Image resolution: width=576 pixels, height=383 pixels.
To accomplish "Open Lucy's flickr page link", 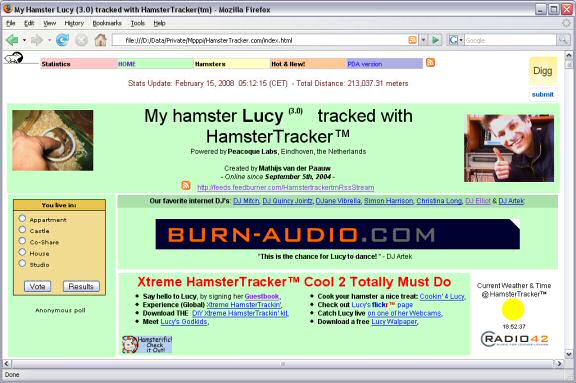I will tap(382, 305).
